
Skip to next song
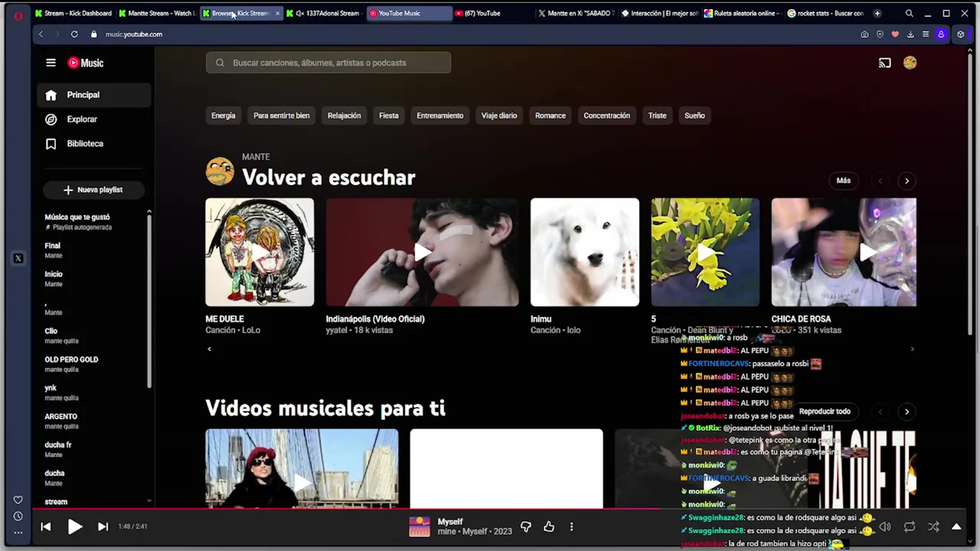pos(103,527)
